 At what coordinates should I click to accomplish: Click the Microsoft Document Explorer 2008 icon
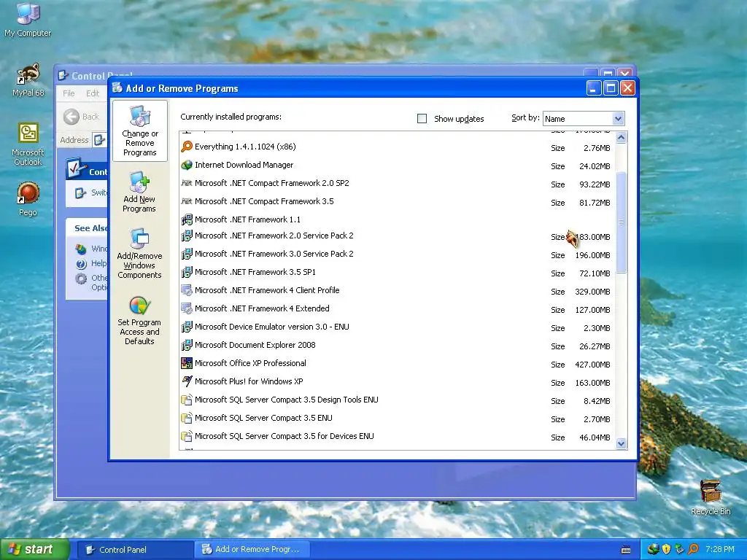tap(187, 345)
